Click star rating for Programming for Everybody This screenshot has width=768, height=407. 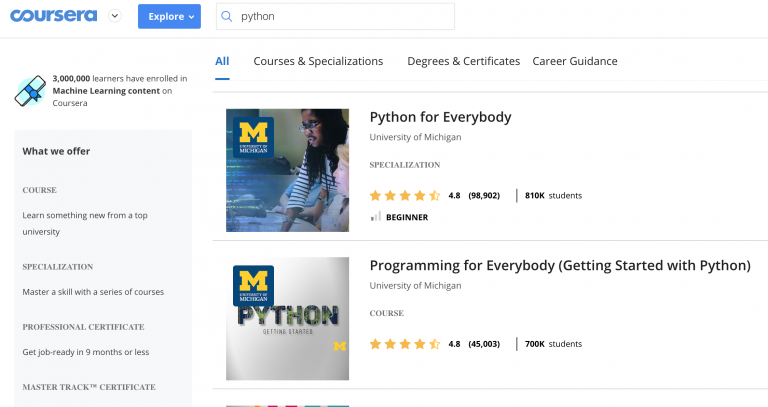[x=405, y=344]
